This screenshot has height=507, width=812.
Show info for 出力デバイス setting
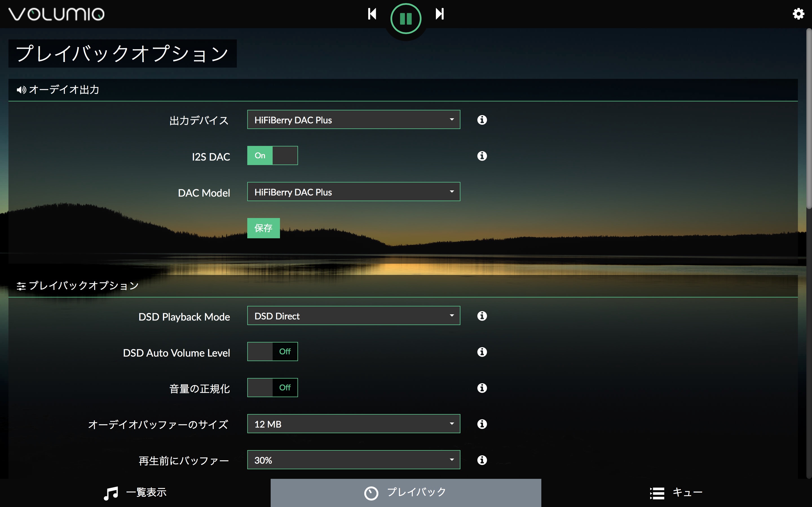[482, 120]
